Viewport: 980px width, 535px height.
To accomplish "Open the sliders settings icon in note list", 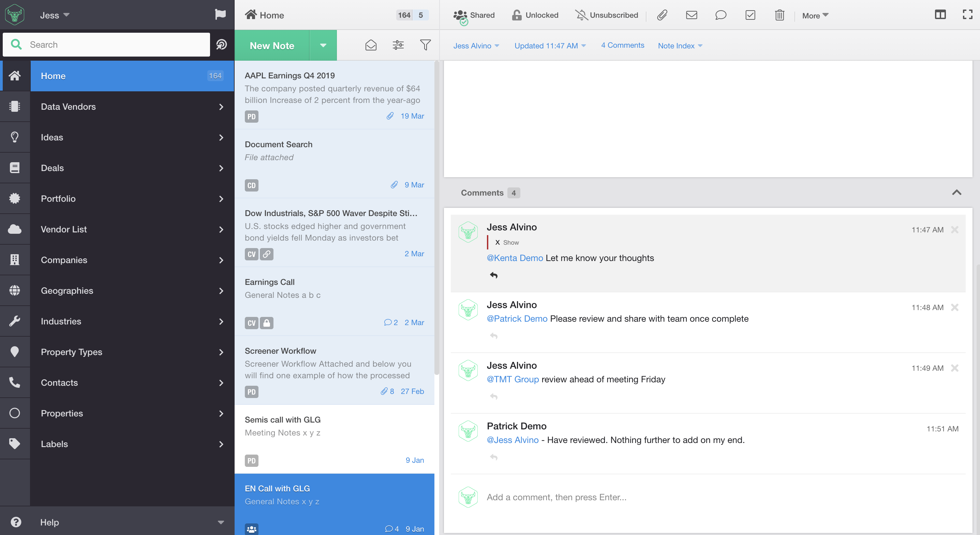I will [398, 45].
